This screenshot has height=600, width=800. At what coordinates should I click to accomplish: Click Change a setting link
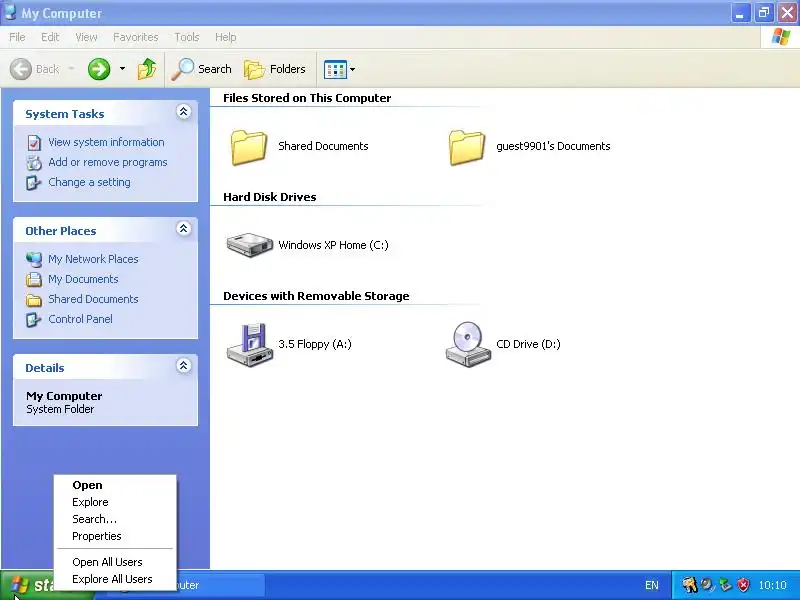point(89,182)
